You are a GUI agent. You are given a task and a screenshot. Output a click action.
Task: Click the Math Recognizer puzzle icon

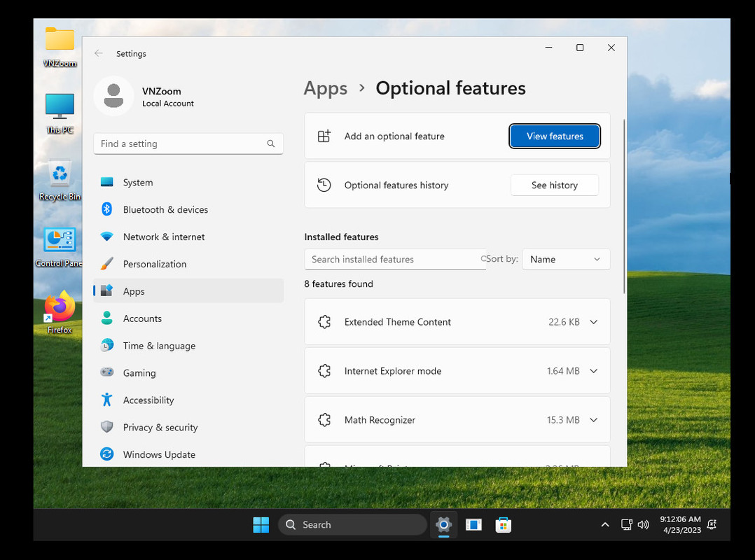324,420
